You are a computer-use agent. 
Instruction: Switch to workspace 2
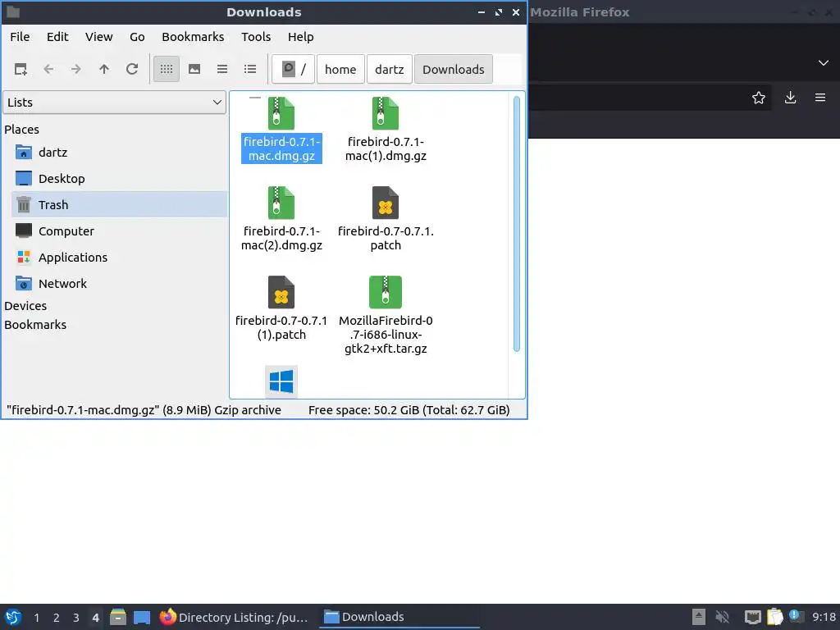57,618
